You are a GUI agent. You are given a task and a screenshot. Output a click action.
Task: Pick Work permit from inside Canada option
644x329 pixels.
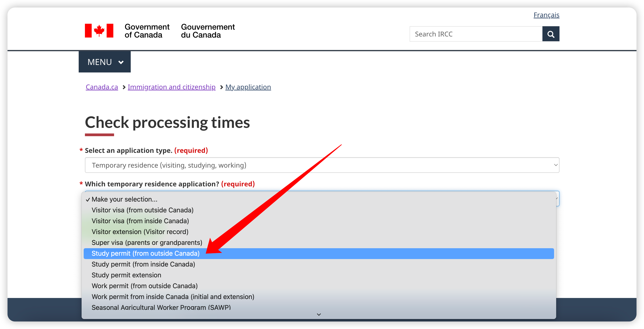319,297
